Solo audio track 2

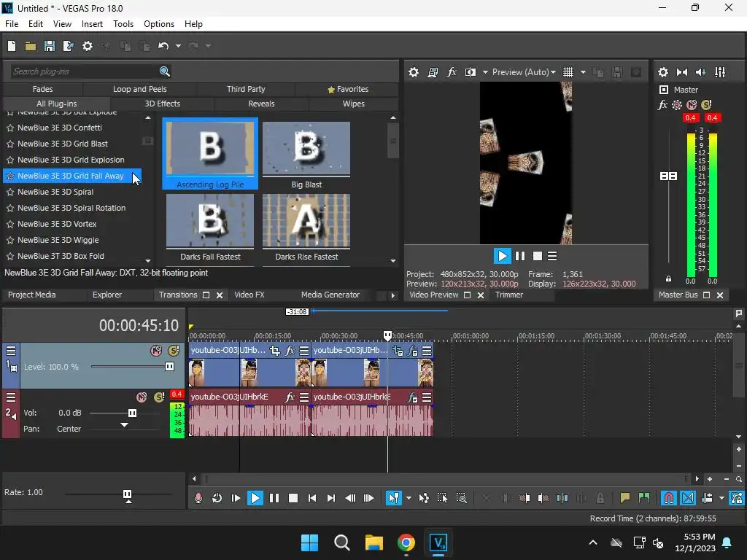(x=159, y=397)
